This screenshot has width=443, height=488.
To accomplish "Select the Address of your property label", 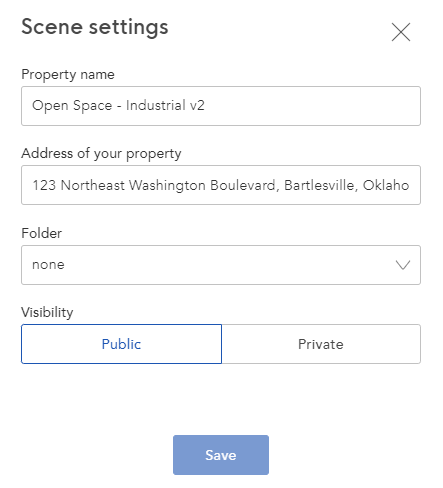I will coord(101,153).
